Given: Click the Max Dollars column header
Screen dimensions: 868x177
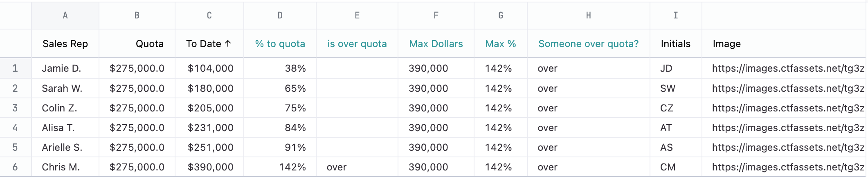Looking at the screenshot, I should 436,44.
